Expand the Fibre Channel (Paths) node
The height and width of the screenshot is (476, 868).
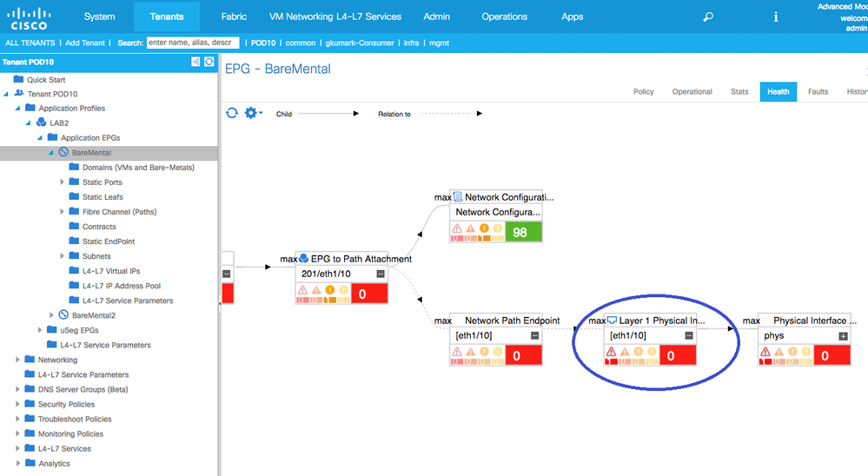(62, 211)
